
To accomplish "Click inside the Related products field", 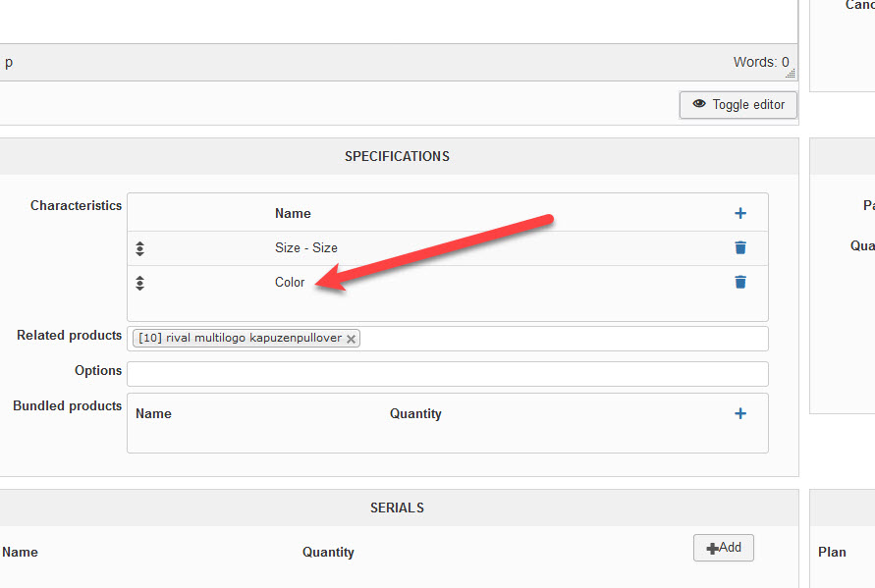I will tap(560, 339).
